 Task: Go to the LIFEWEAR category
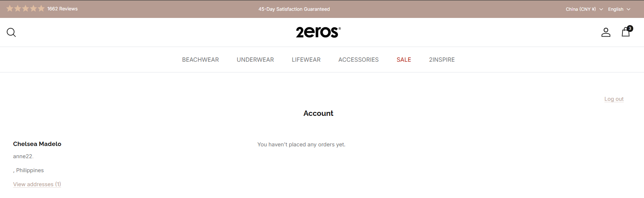pyautogui.click(x=306, y=60)
